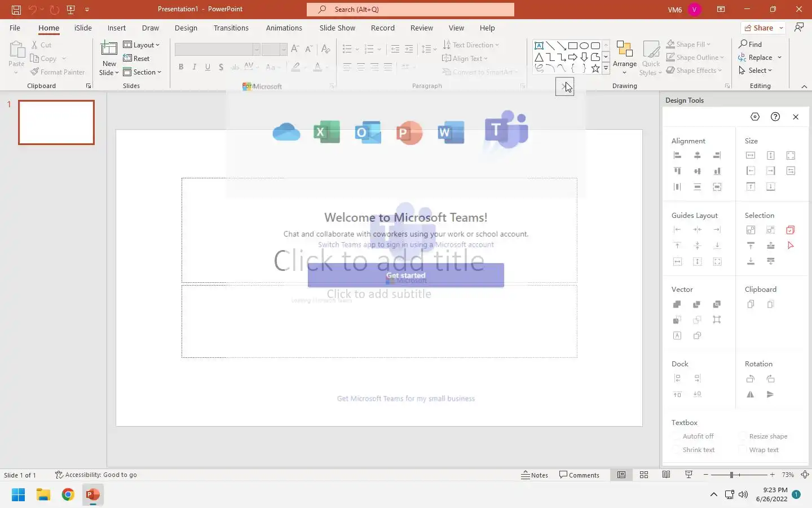Click red checked-box icon in Selection section
Viewport: 812px width, 508px height.
click(x=791, y=230)
